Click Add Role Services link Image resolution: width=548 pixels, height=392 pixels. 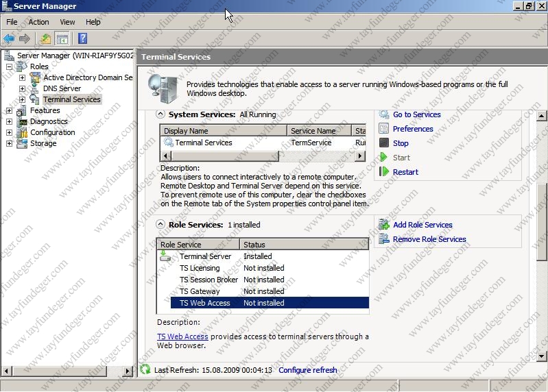[422, 225]
